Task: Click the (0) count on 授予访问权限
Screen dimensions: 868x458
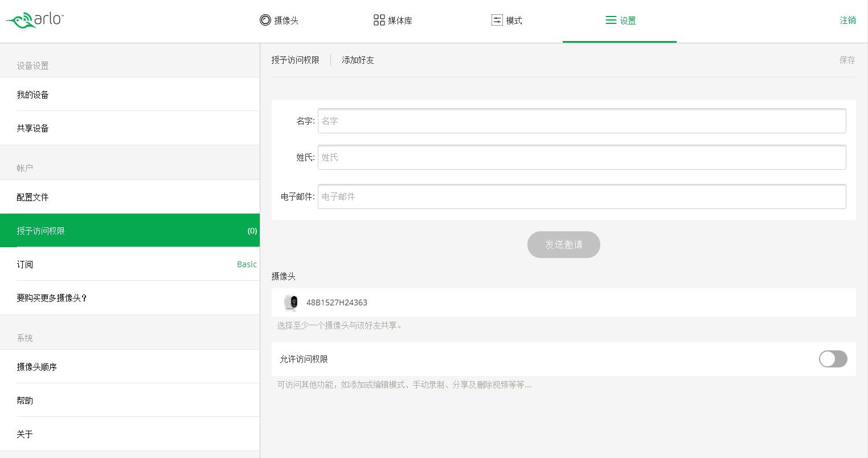Action: (x=252, y=231)
